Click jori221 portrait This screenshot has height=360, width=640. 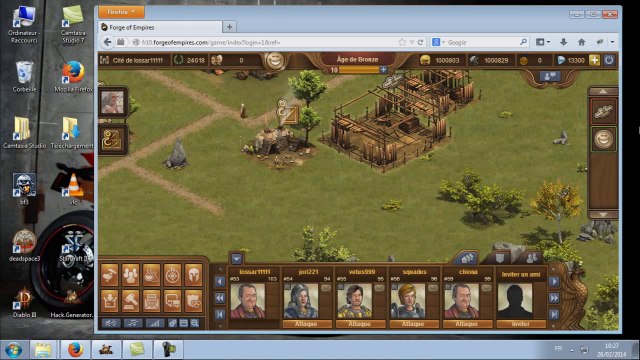[301, 301]
